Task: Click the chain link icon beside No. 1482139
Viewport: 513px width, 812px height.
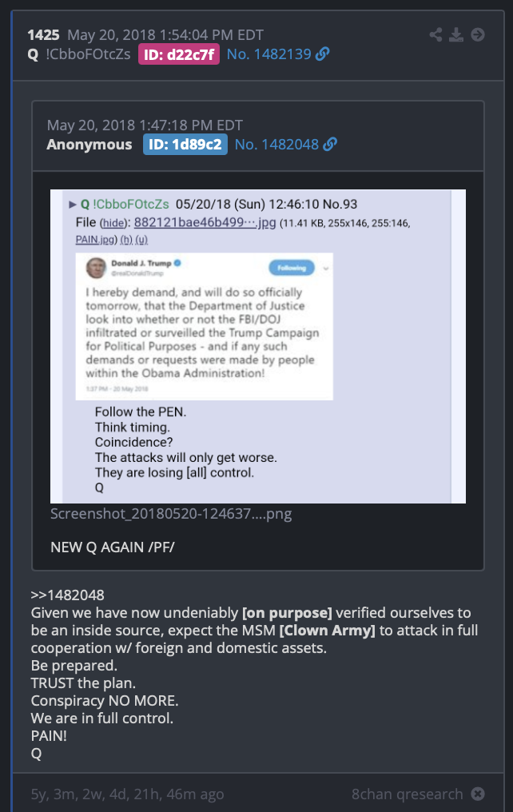Action: [323, 54]
